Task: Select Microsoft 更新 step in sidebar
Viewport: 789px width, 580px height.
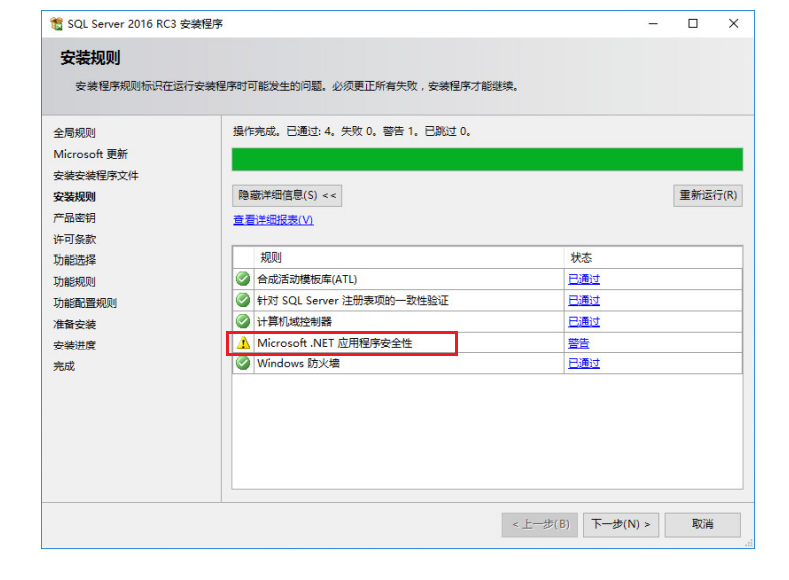Action: [x=91, y=154]
